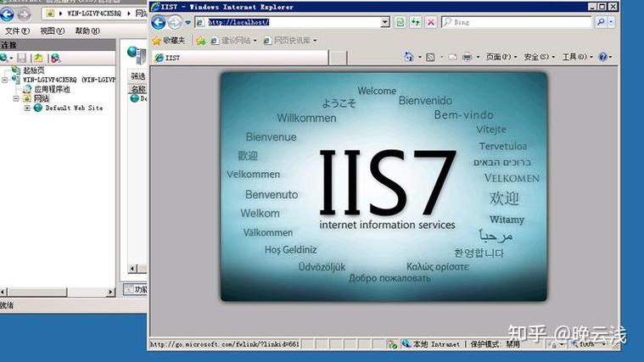The height and width of the screenshot is (362, 644).
Task: Open the Print options dropdown arrow
Action: pyautogui.click(x=478, y=57)
